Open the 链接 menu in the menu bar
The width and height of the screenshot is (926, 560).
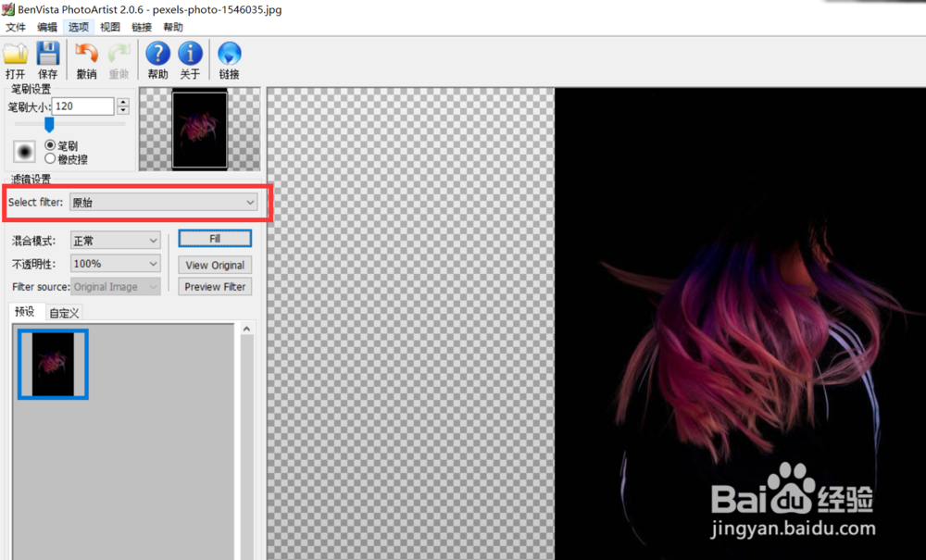pyautogui.click(x=142, y=27)
